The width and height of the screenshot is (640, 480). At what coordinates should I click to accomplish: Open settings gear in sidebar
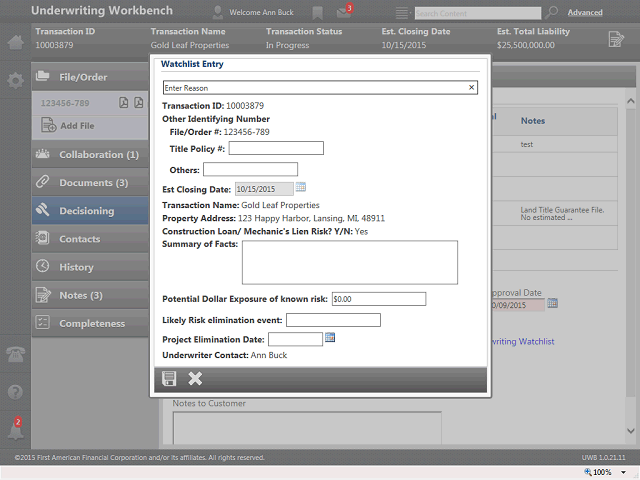point(16,80)
